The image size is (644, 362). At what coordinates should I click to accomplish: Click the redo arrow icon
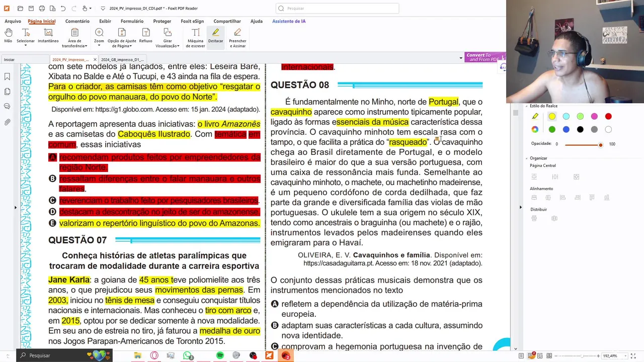[73, 9]
